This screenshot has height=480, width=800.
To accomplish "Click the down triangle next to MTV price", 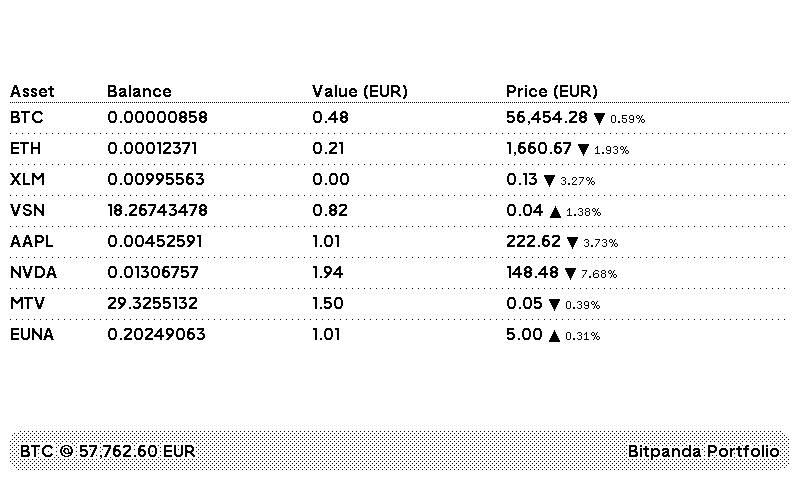I will click(554, 304).
